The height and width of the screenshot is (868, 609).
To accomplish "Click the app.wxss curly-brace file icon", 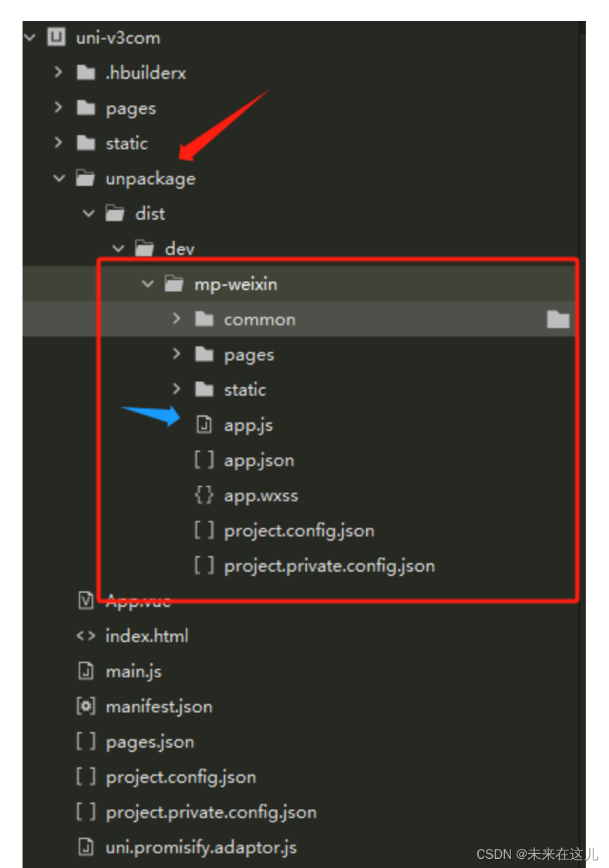I will (x=204, y=495).
